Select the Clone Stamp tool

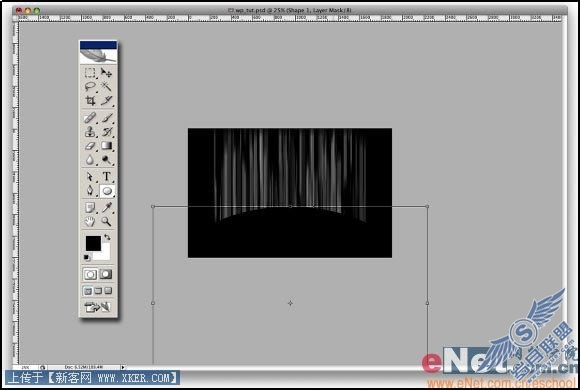pyautogui.click(x=90, y=132)
